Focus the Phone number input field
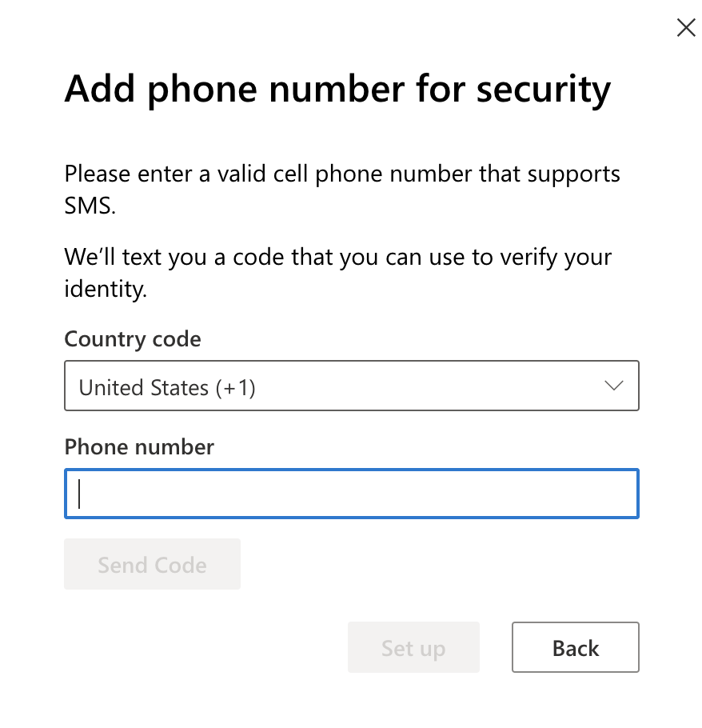Screen dimensions: 702x728 [x=351, y=494]
